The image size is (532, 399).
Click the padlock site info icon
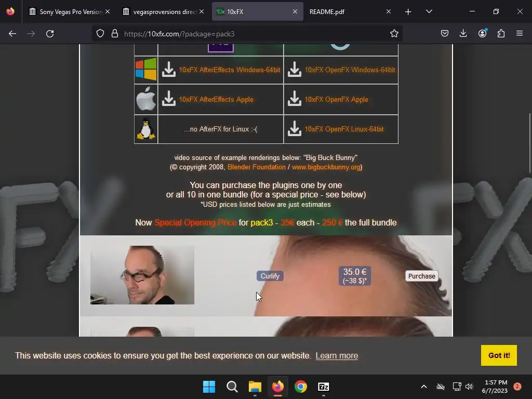coord(115,34)
